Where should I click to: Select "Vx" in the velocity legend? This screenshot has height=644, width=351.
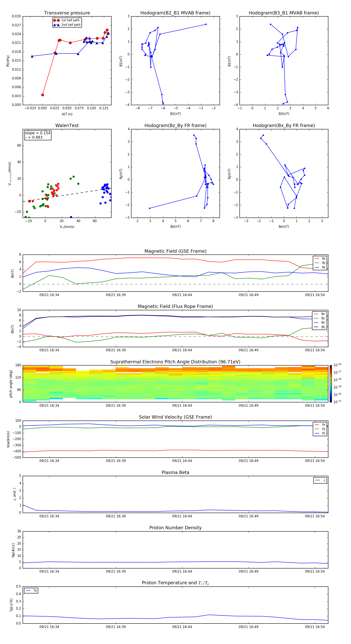pyautogui.click(x=320, y=424)
